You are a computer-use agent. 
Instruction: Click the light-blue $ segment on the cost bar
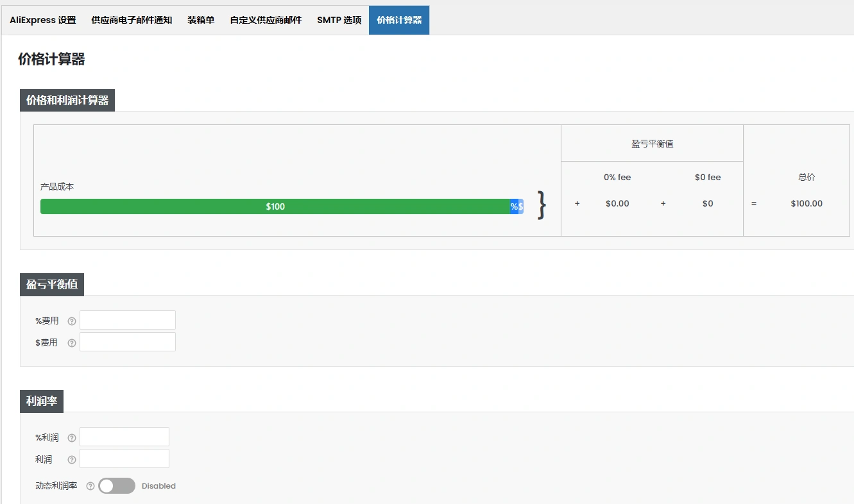coord(521,206)
